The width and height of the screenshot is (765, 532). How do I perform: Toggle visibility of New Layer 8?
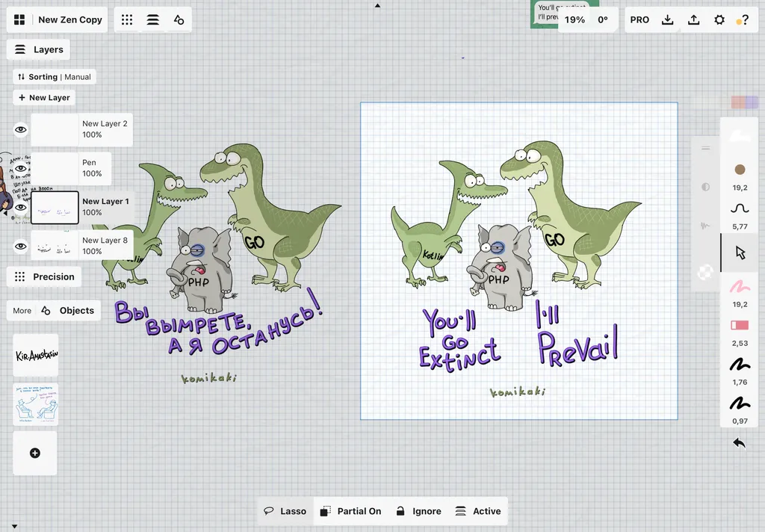click(x=20, y=246)
